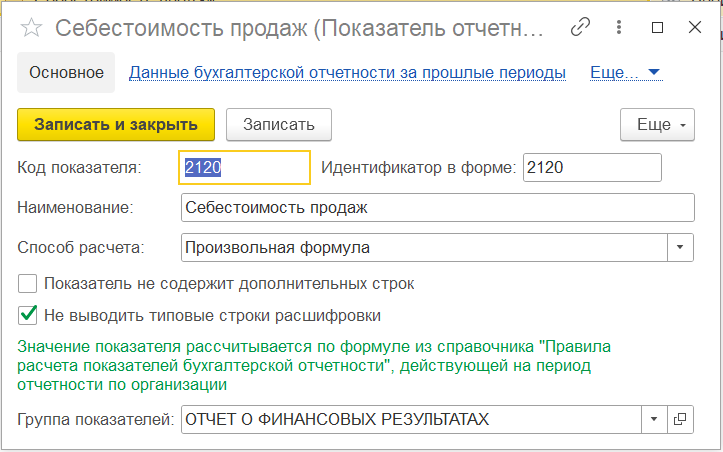
Task: Copy link to this object via the chain icon
Action: [581, 28]
